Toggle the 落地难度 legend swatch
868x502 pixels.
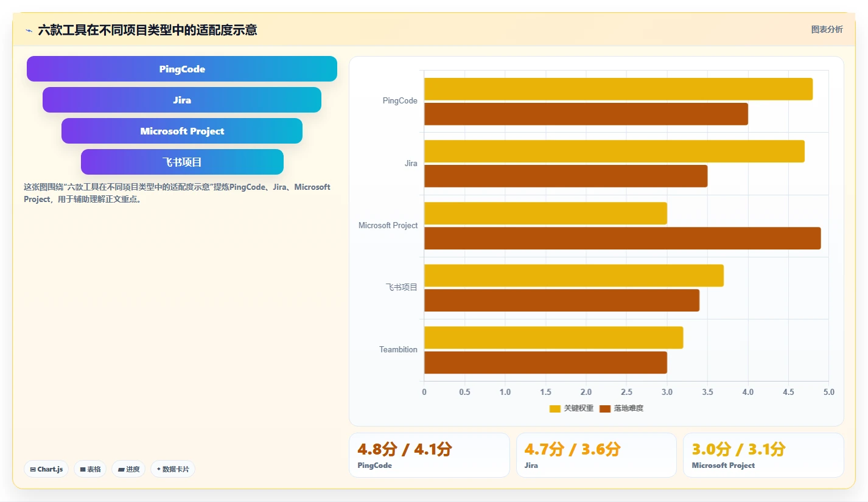[x=605, y=408]
